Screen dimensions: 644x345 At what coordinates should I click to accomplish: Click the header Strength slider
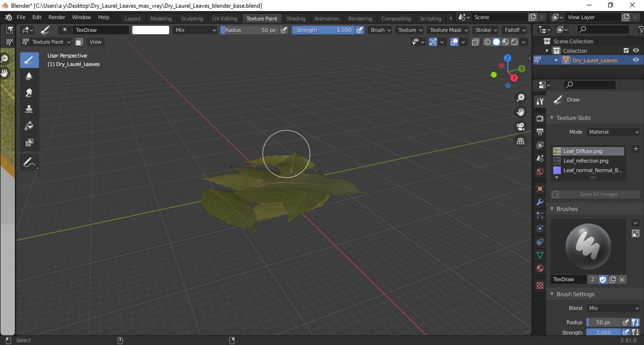coord(323,30)
